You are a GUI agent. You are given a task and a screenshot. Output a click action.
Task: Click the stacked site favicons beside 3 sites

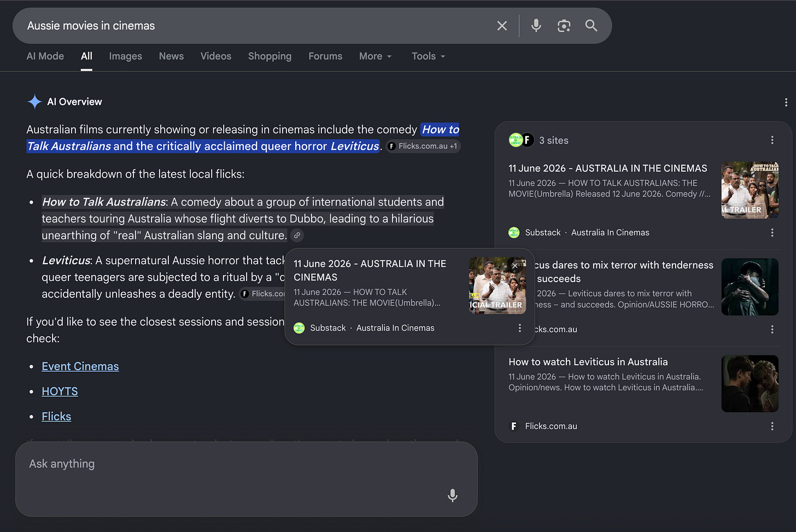pos(521,140)
